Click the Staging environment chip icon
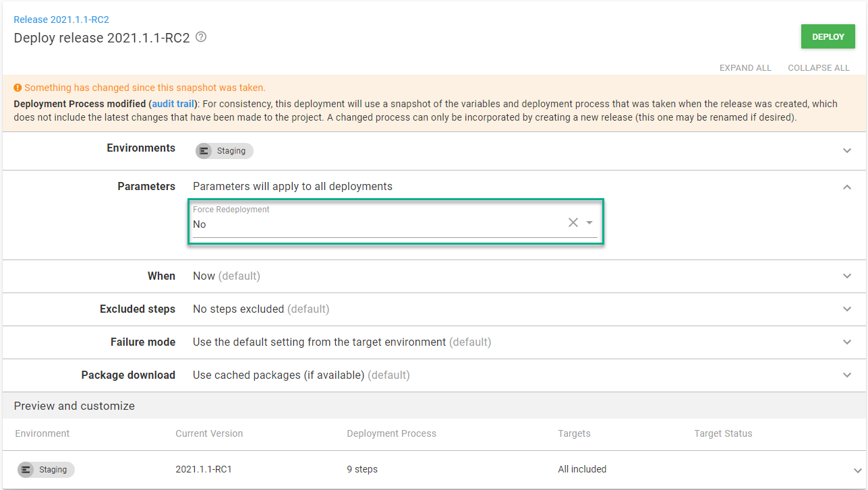868x490 pixels. [204, 150]
